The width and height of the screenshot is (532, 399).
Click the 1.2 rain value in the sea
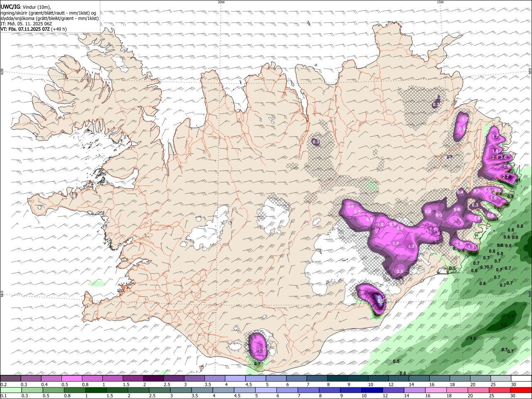504,325
